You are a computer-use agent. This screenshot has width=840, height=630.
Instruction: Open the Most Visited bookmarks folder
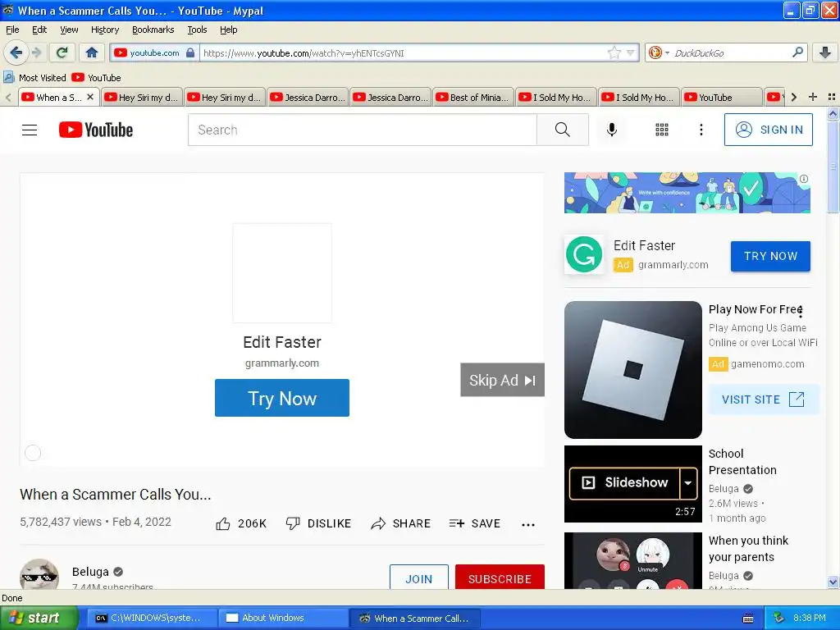(x=34, y=78)
